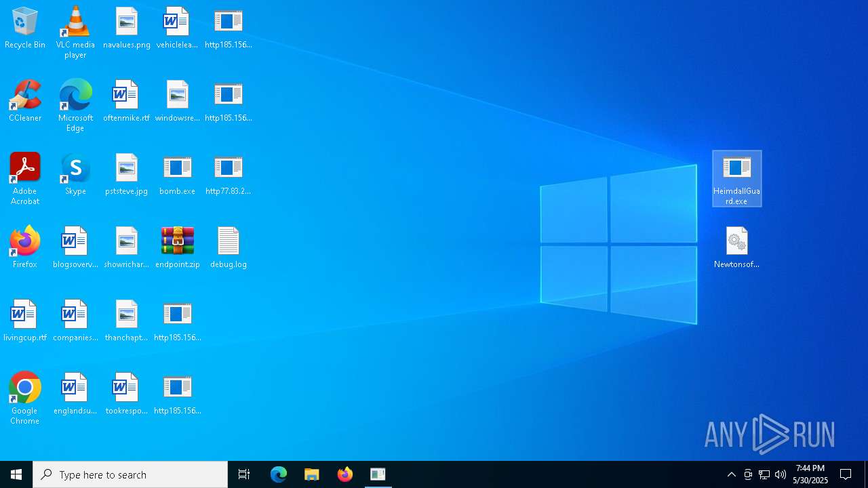Select the blogsoverv... Word document

(x=75, y=248)
